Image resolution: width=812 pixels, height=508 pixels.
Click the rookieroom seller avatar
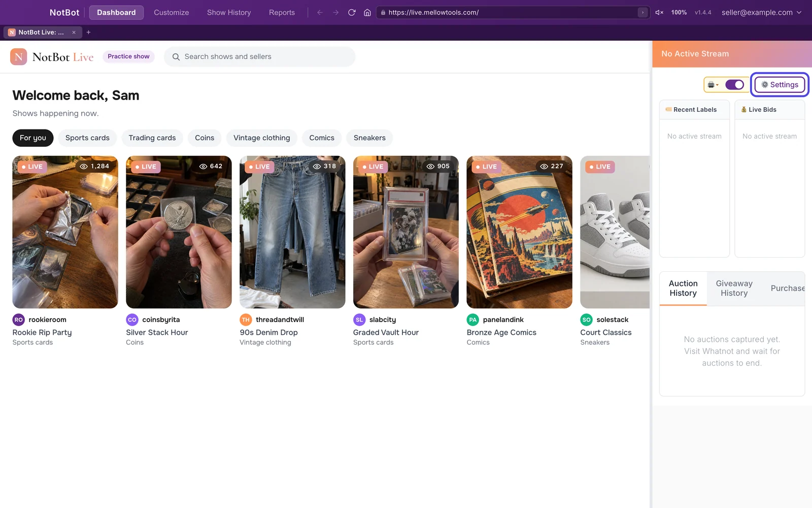[18, 320]
